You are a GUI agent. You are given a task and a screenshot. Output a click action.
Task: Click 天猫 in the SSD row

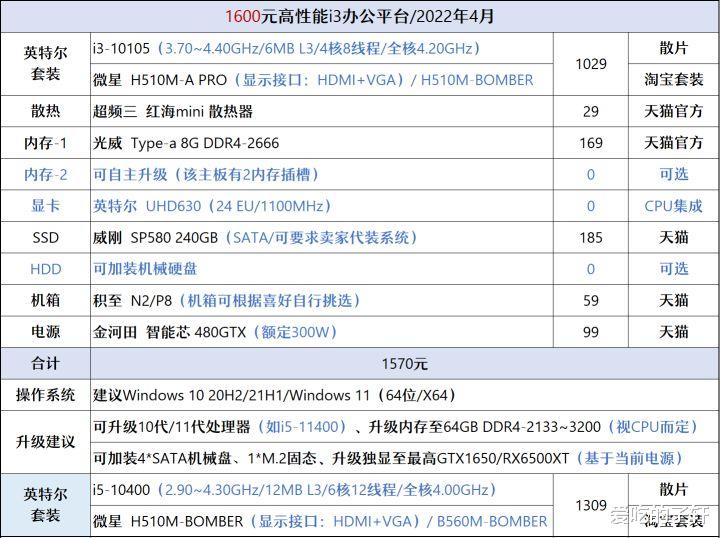click(673, 237)
